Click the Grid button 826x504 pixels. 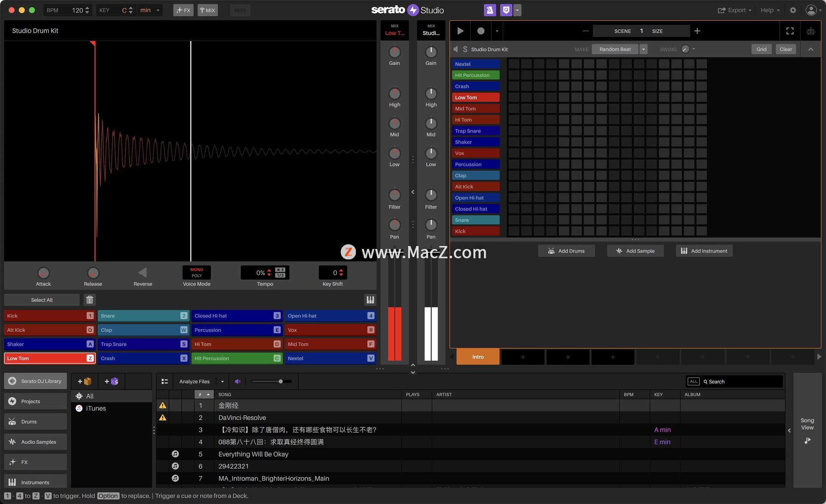tap(761, 49)
